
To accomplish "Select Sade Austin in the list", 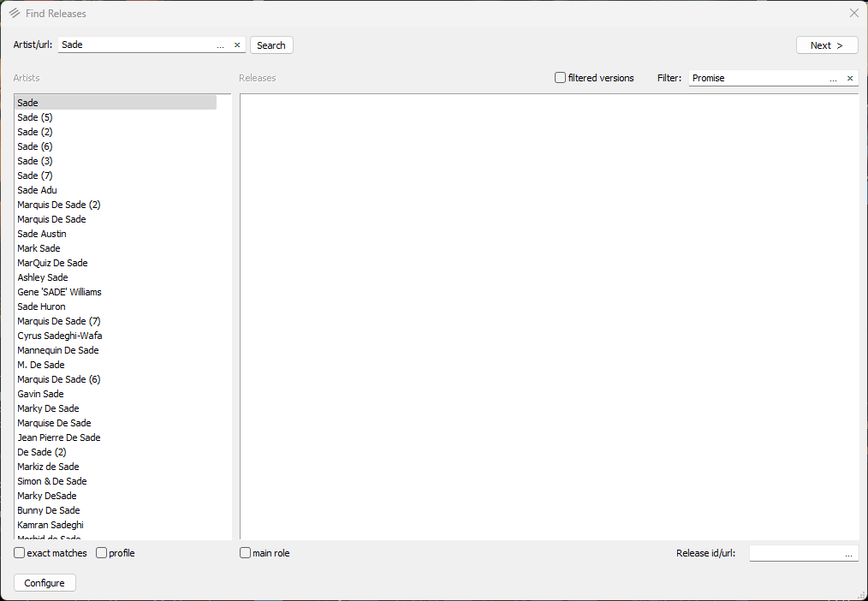I will coord(116,234).
